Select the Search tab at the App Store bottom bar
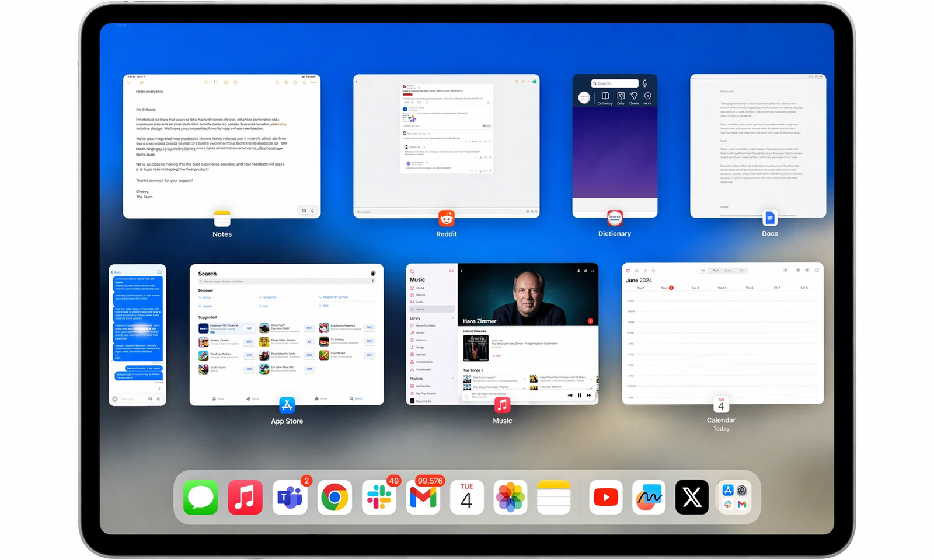Image resolution: width=934 pixels, height=560 pixels. click(356, 398)
